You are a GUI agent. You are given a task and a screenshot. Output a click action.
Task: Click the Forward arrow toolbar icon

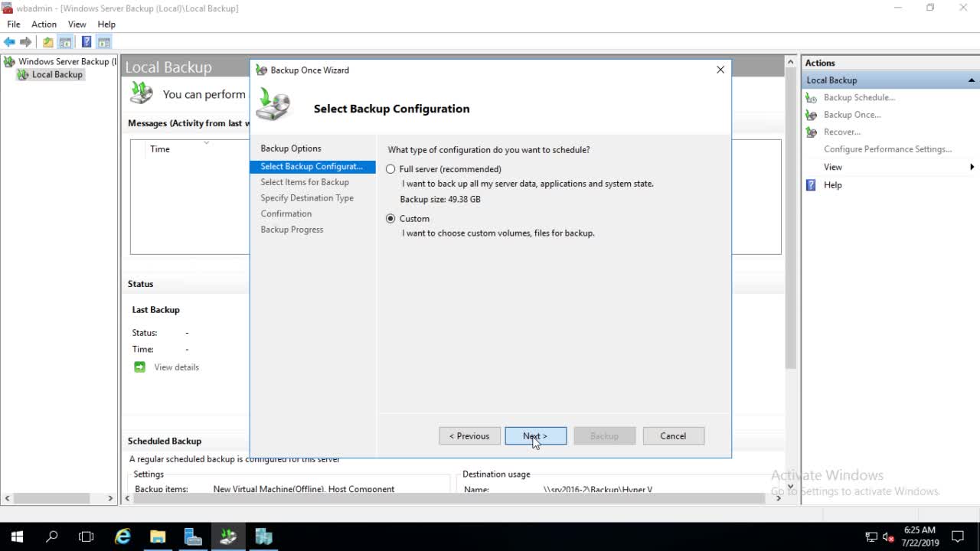point(26,42)
